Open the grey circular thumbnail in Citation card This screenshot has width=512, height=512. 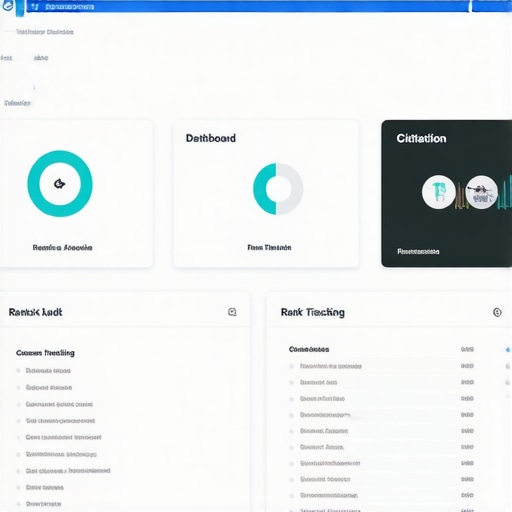(481, 192)
